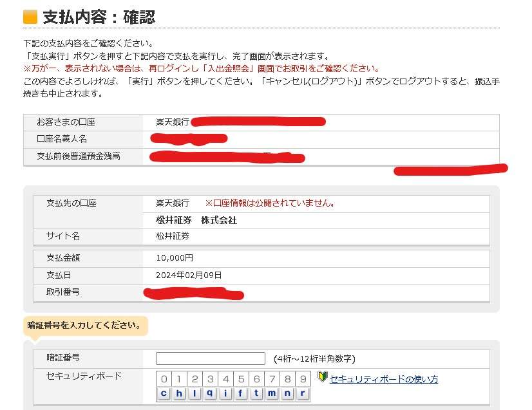Click security board key 'q'
Image resolution: width=532 pixels, height=410 pixels.
tap(210, 393)
